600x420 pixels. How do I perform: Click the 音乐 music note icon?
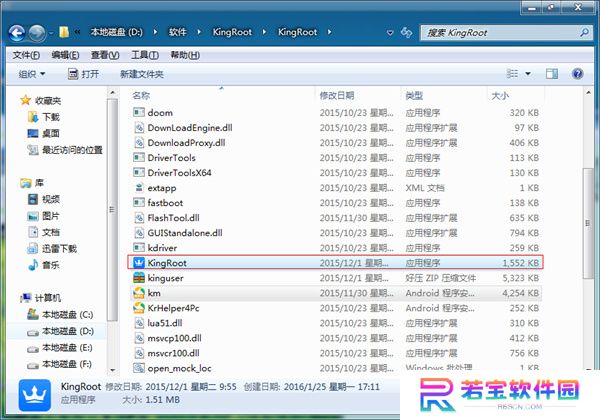click(33, 265)
